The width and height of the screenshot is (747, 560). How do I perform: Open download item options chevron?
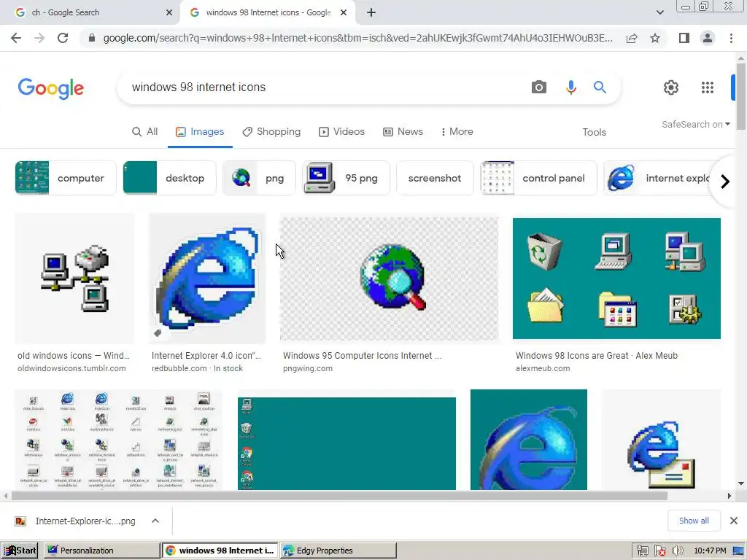tap(155, 521)
